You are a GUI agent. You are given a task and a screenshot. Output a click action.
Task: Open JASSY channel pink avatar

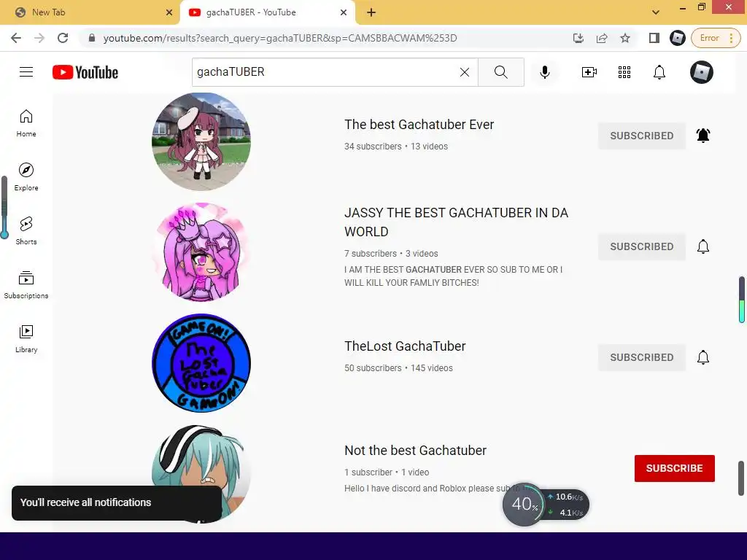tap(201, 252)
